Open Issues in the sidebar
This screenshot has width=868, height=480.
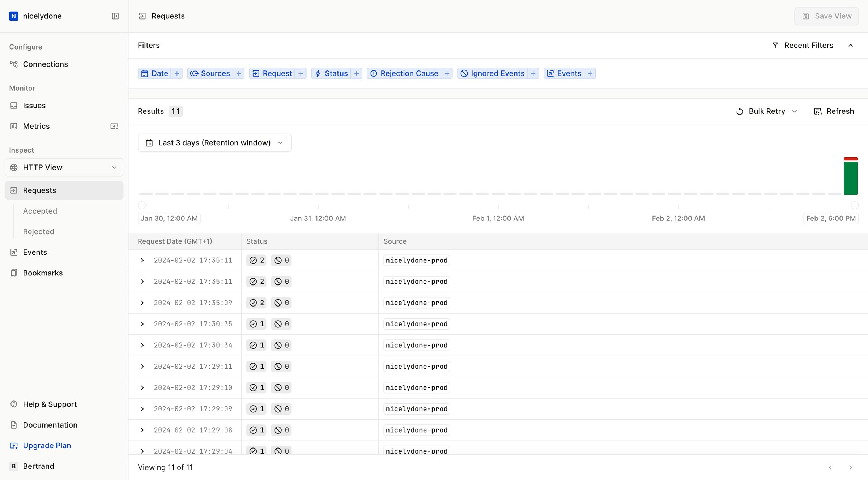[x=34, y=106]
